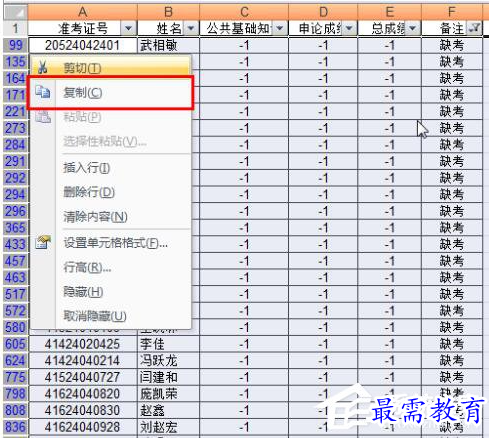493x442 pixels.
Task: Select row header 1
Action: [x=15, y=29]
